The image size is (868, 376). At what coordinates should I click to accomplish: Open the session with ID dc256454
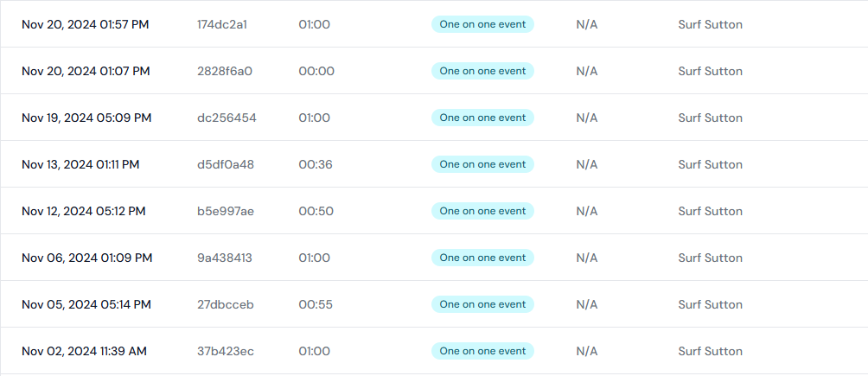tap(227, 118)
